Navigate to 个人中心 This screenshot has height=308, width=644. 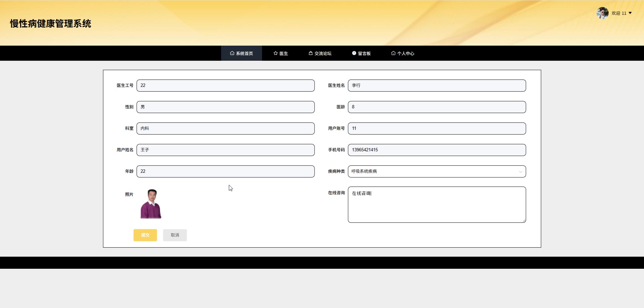402,53
